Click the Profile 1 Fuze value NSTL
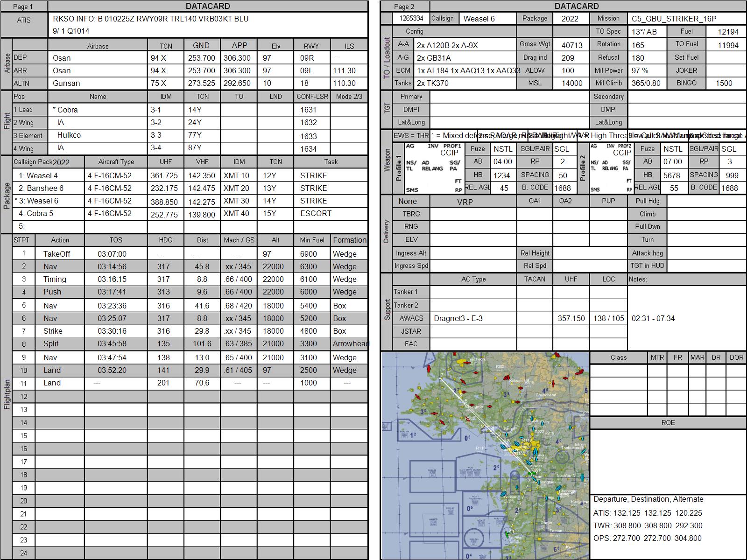747x560 pixels. click(x=503, y=149)
